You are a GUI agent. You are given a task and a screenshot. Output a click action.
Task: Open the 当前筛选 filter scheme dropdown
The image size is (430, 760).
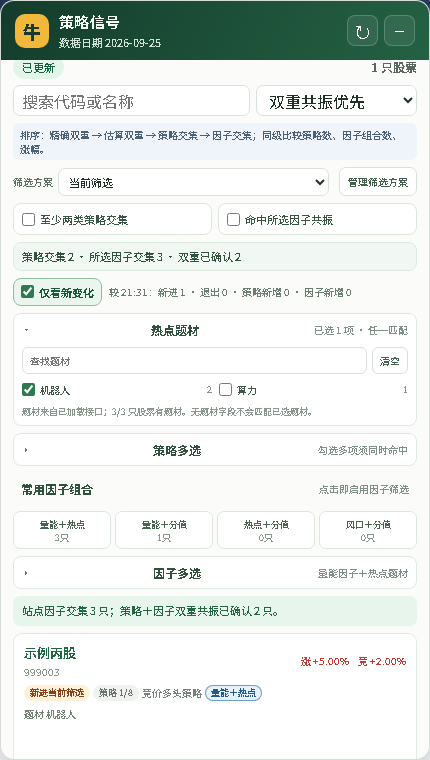[x=193, y=182]
